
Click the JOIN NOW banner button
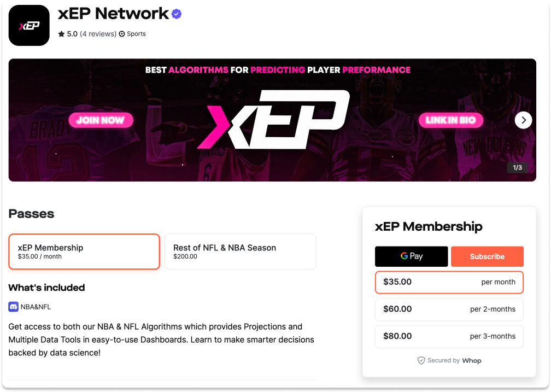101,120
